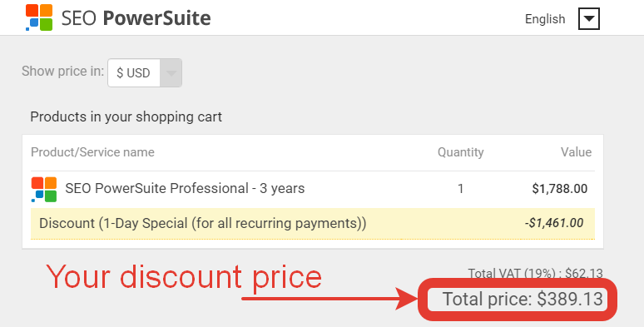
Task: Click the Value column header
Action: coord(577,152)
